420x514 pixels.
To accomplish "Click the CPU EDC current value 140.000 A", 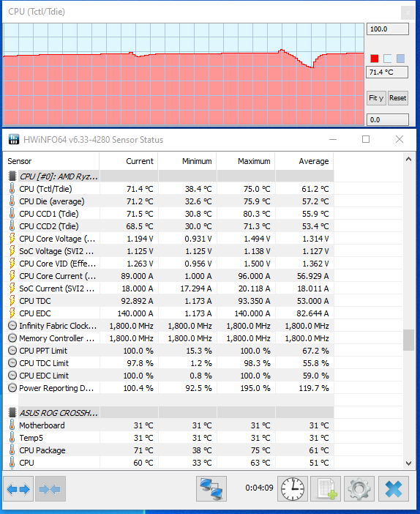I will pos(135,313).
